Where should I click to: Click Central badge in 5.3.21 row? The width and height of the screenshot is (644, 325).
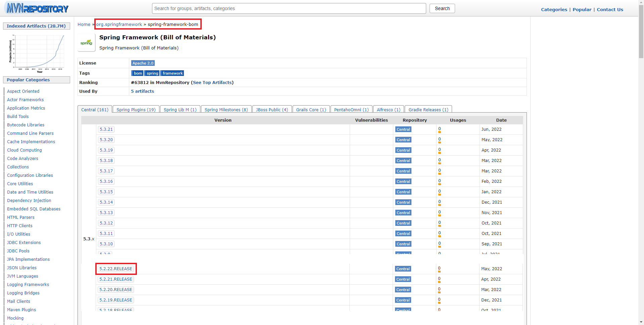(x=403, y=129)
